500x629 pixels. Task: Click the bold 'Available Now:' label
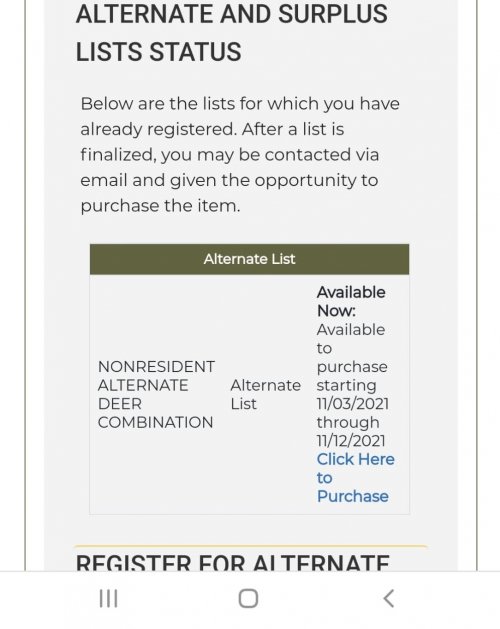point(351,301)
